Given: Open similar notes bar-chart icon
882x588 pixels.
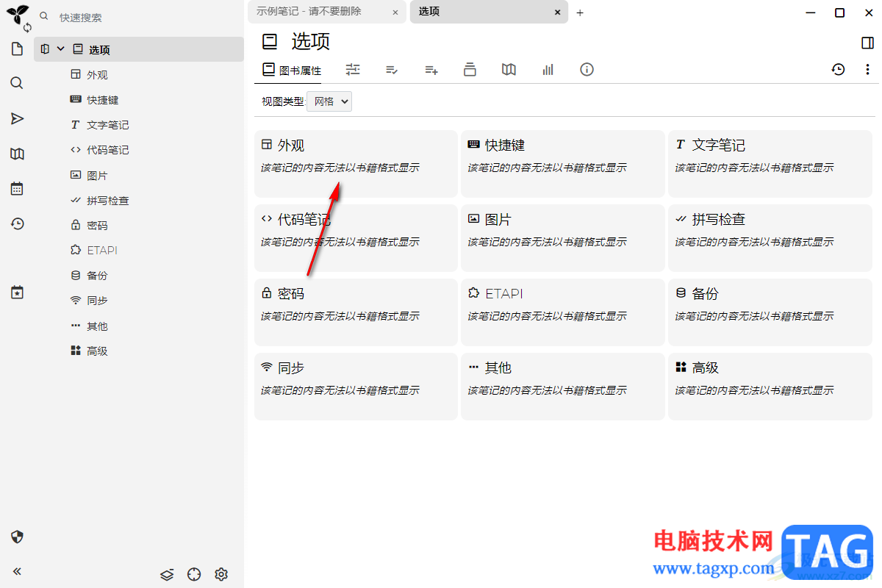Looking at the screenshot, I should click(548, 70).
